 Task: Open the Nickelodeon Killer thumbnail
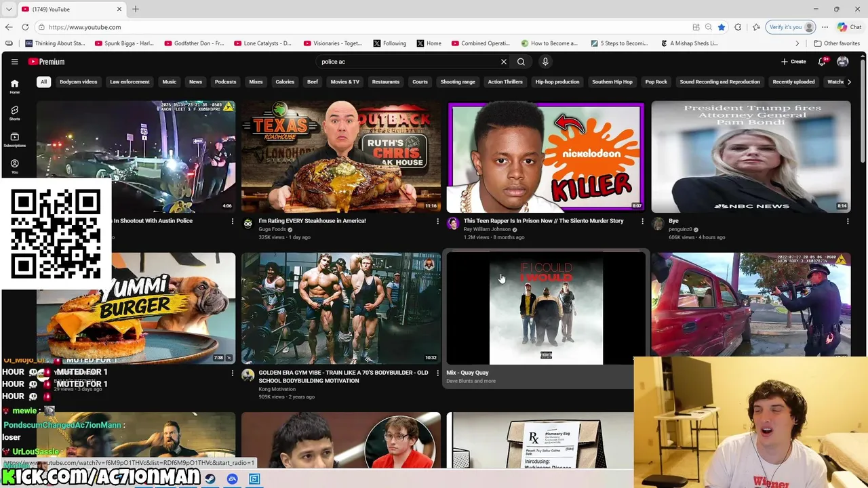tap(546, 157)
